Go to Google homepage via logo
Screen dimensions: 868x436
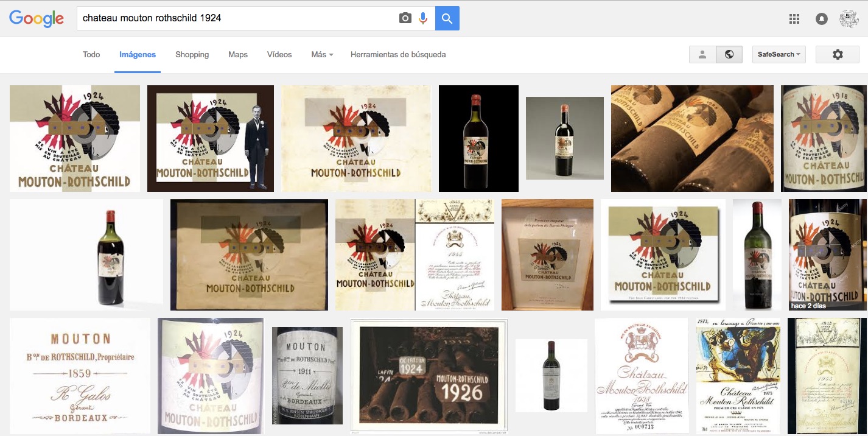tap(37, 18)
